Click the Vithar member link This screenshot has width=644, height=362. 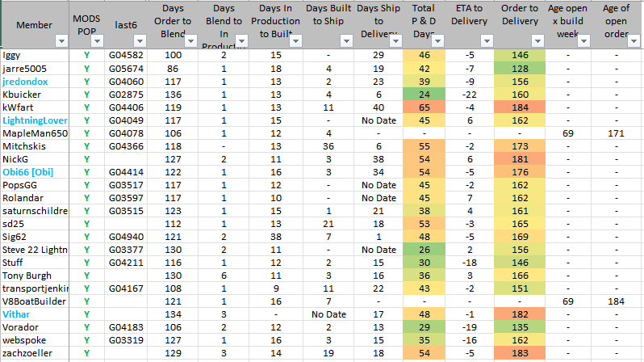tap(16, 314)
